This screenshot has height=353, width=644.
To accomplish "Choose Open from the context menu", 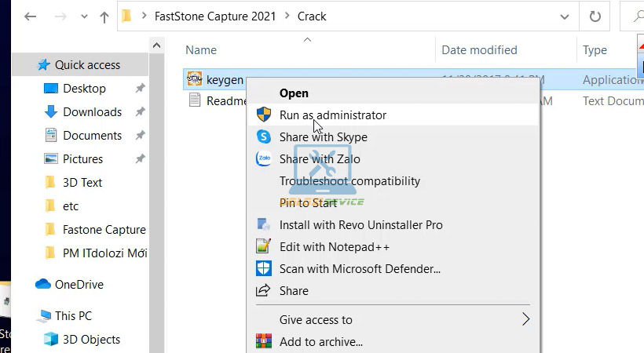I will [x=294, y=93].
